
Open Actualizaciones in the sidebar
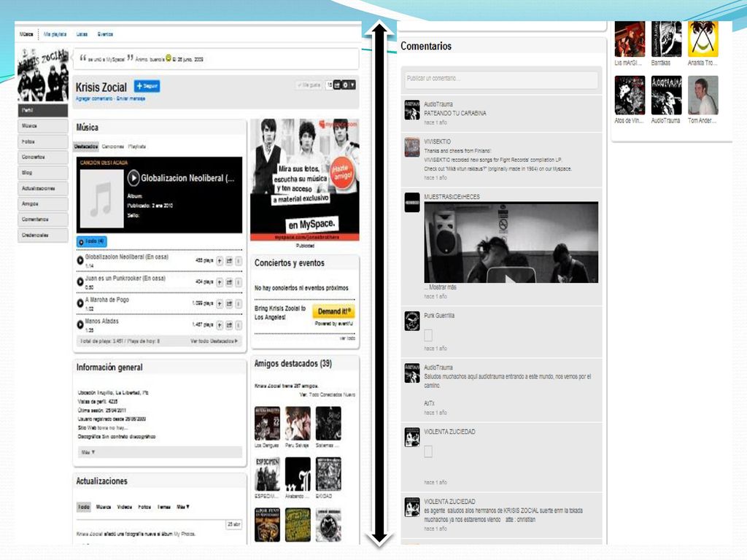43,188
